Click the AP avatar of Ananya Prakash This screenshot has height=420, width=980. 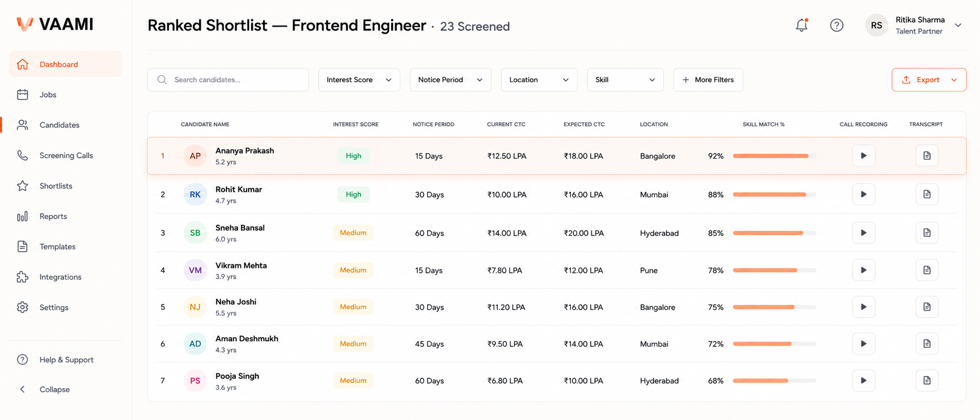coord(195,156)
